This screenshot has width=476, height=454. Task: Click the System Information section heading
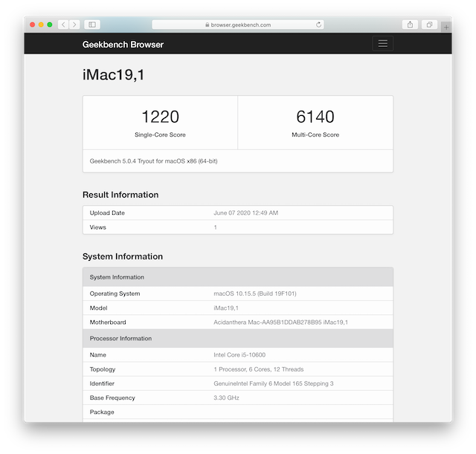(123, 256)
